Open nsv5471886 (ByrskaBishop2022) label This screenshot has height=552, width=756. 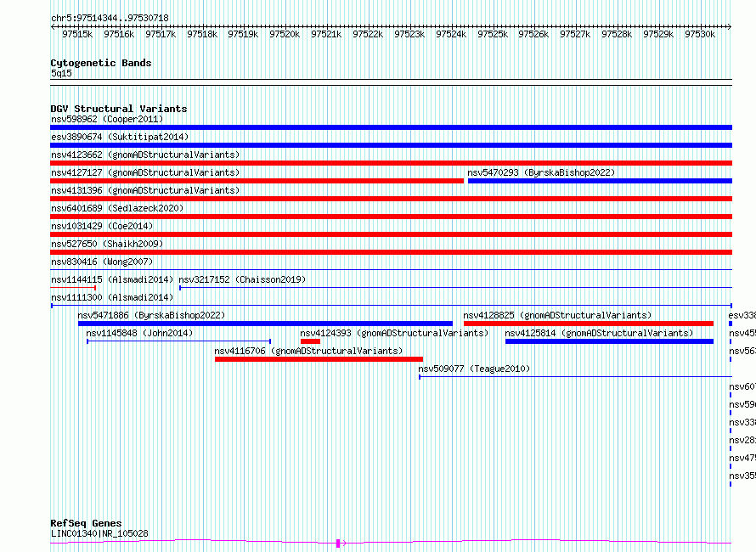(151, 315)
